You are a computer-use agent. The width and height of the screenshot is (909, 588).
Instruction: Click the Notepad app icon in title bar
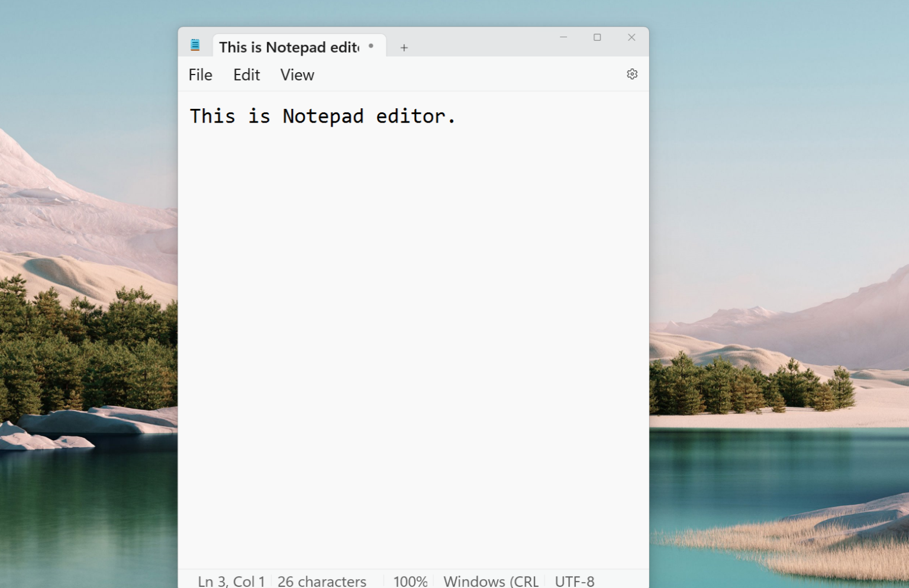(195, 45)
